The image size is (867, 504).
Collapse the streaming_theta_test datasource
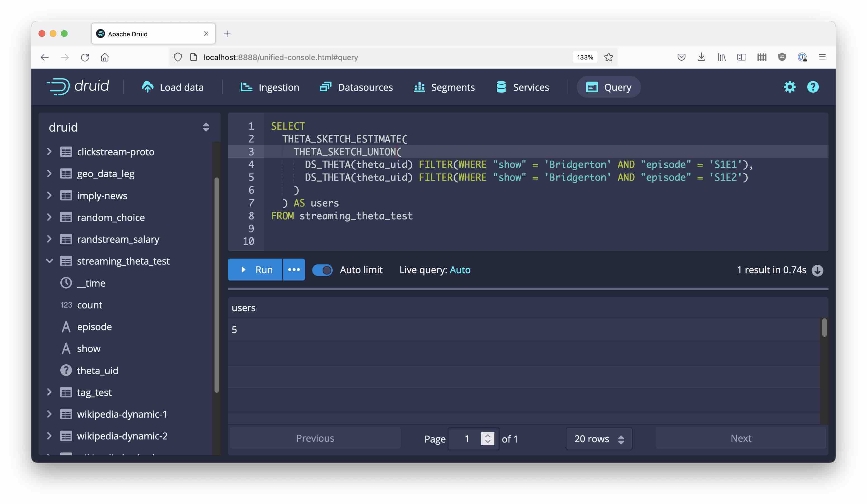tap(49, 261)
